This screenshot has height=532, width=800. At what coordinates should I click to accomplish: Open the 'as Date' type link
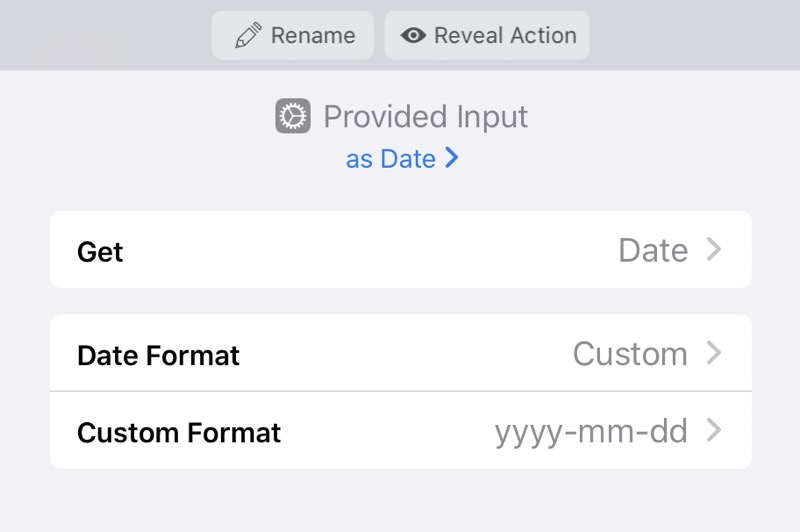click(391, 159)
